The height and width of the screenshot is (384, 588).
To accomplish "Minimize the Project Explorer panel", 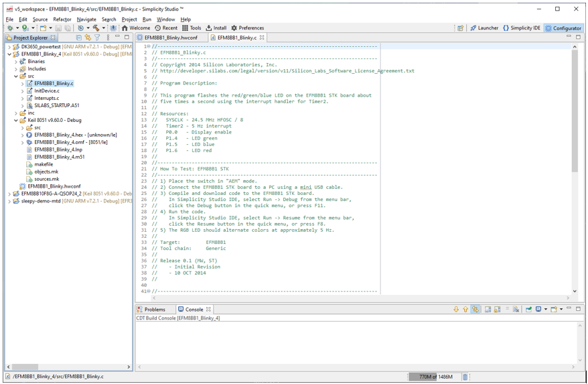I will coord(117,37).
